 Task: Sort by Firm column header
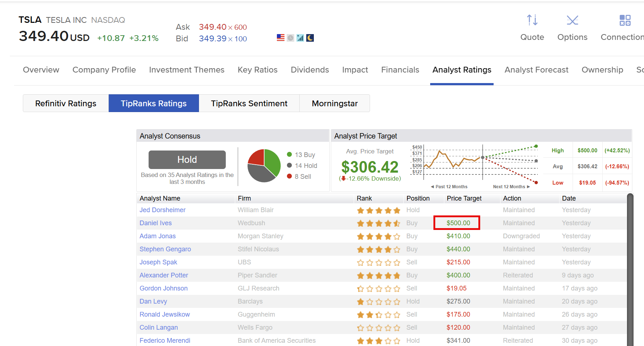pos(244,198)
